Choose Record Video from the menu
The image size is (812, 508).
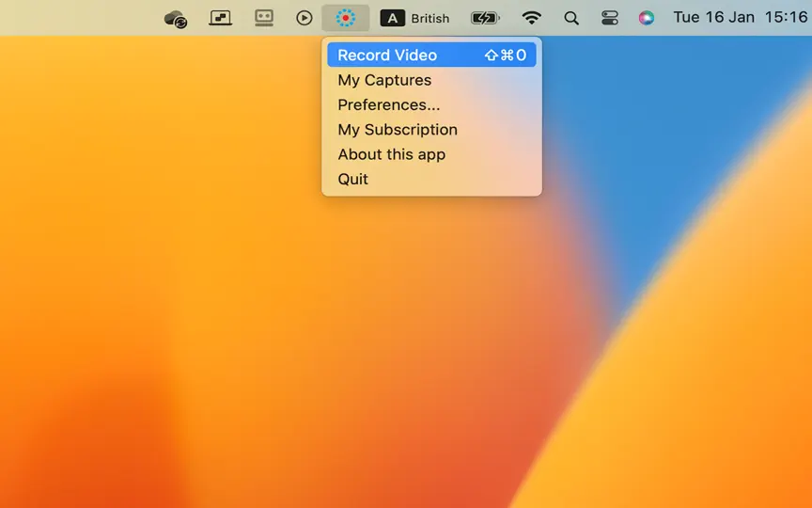tap(431, 55)
